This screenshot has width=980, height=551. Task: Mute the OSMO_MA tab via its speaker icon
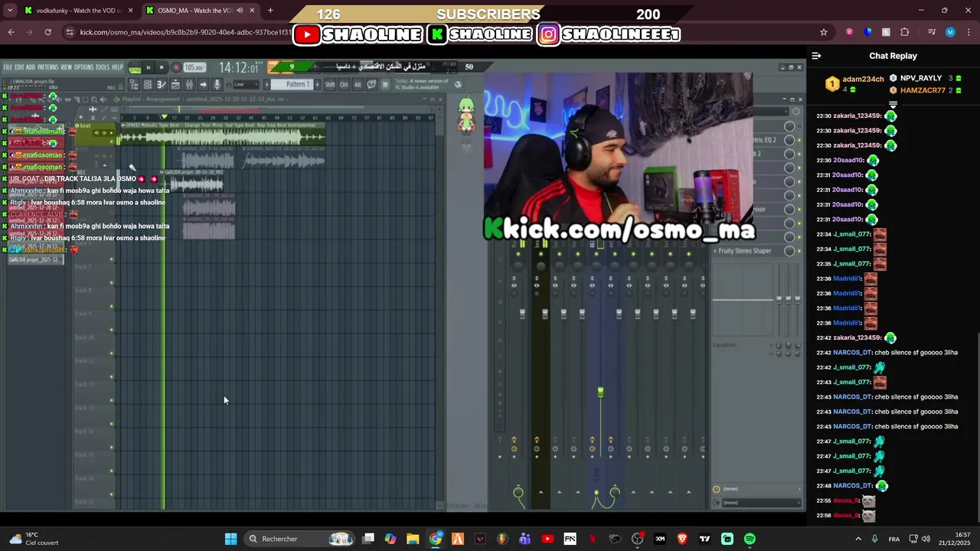click(240, 11)
